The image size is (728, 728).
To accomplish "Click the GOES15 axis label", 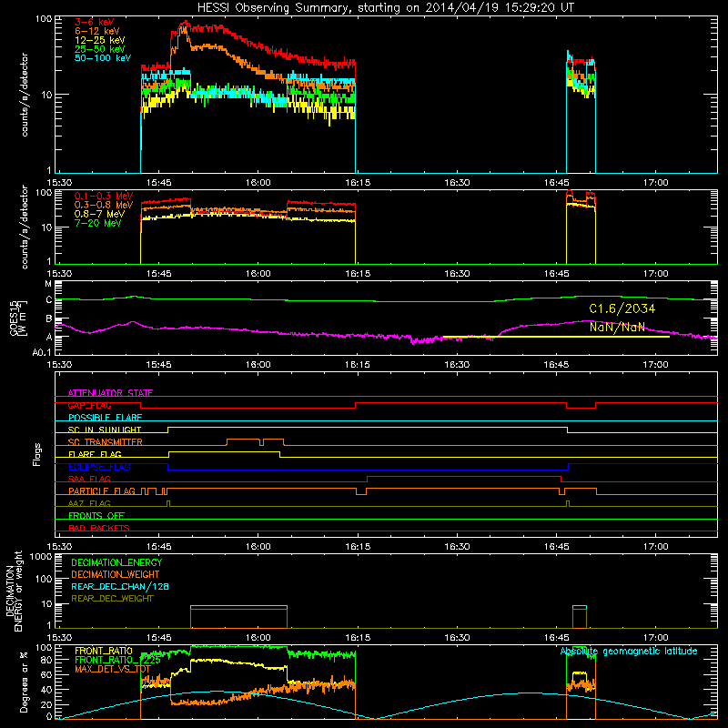I will [x=18, y=318].
